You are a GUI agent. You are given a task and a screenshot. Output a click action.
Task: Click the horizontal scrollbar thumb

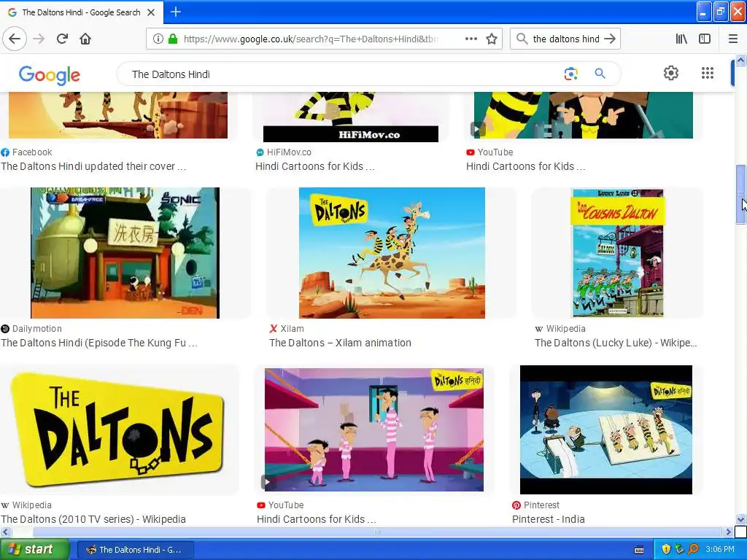tap(376, 532)
